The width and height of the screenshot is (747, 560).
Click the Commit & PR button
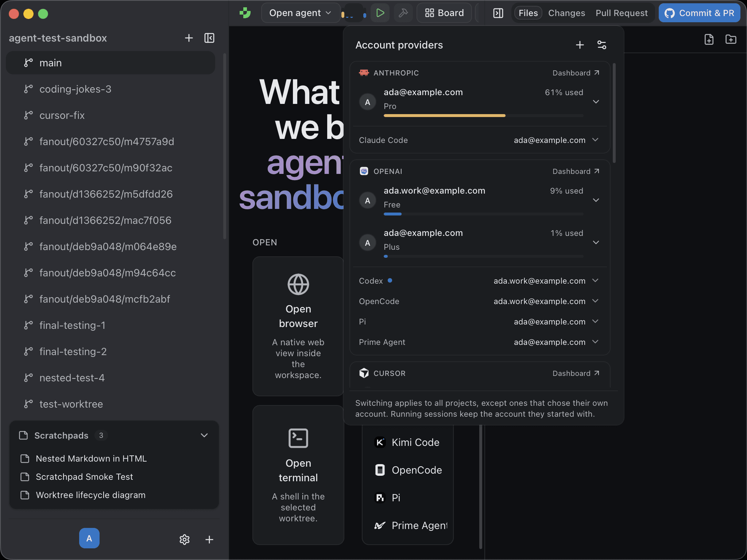[x=699, y=13]
